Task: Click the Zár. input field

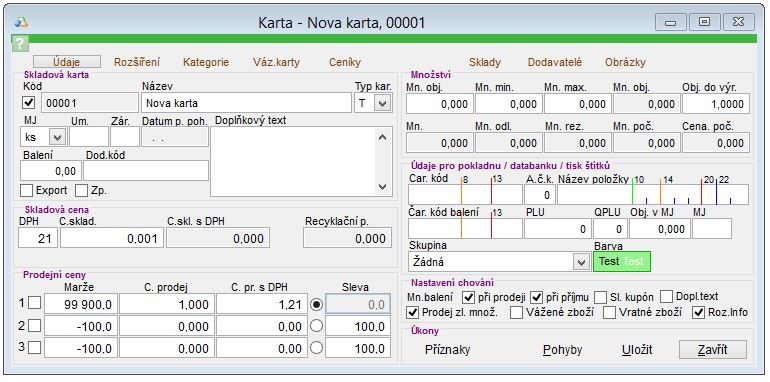Action: 125,137
